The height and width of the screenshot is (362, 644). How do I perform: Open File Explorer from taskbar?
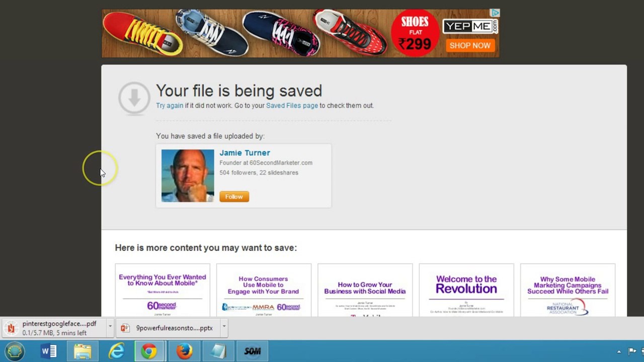(83, 351)
